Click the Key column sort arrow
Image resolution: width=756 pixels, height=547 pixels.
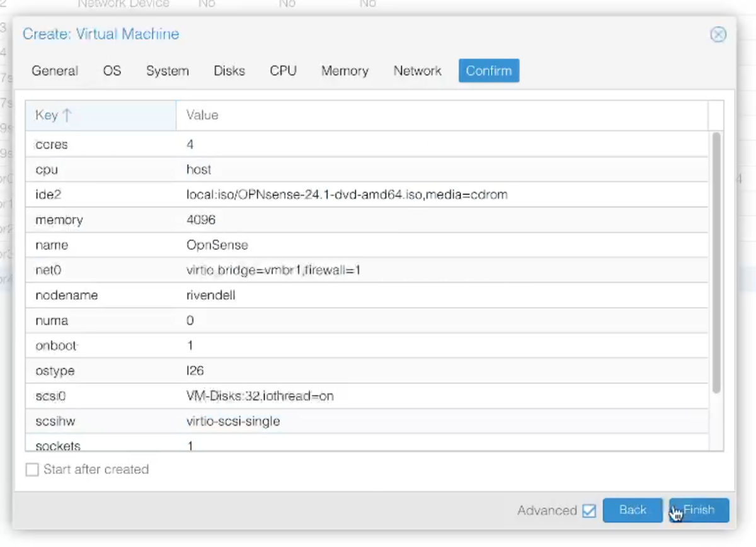coord(67,115)
